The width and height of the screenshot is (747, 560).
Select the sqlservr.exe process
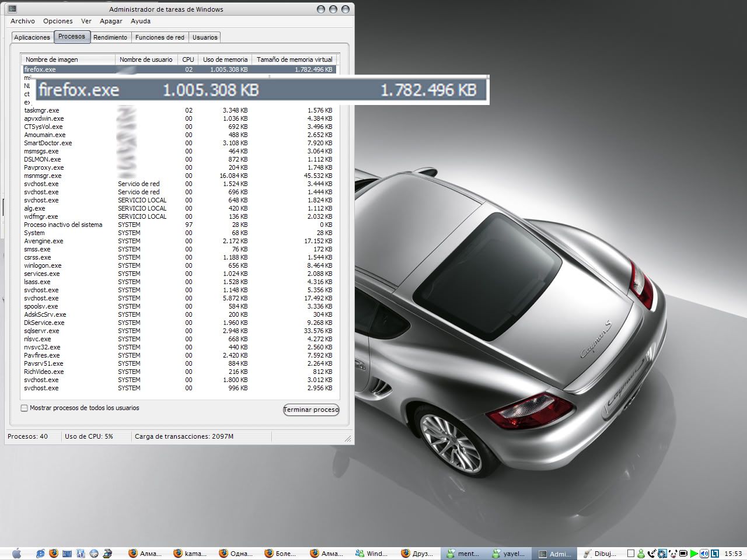click(179, 331)
